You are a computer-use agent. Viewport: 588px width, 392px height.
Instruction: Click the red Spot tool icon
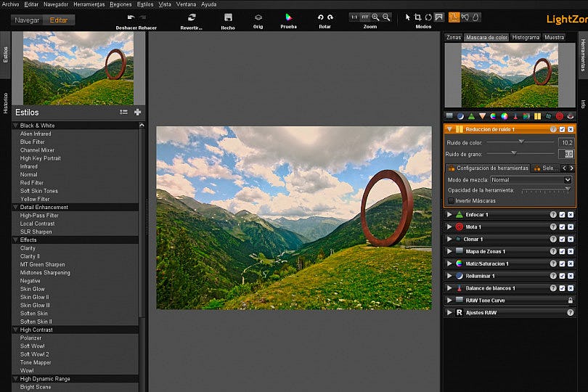click(x=559, y=116)
